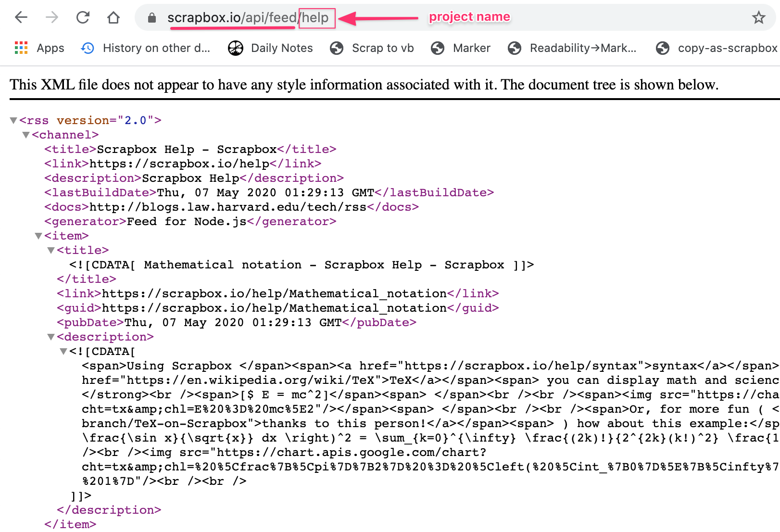
Task: View site security lock info
Action: 152,18
